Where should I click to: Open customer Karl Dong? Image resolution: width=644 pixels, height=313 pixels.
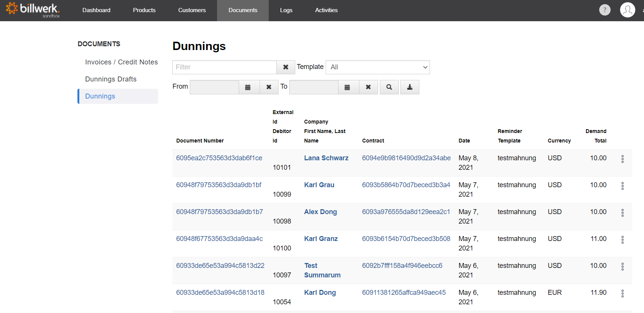pyautogui.click(x=320, y=293)
